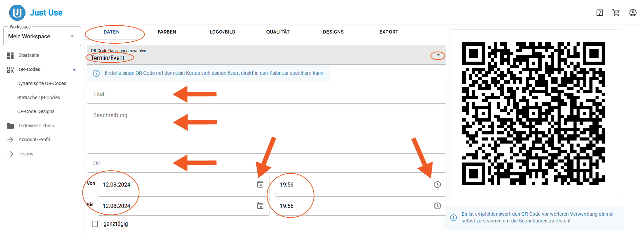Click the Startseite dashboard icon
The image size is (644, 237).
11,56
